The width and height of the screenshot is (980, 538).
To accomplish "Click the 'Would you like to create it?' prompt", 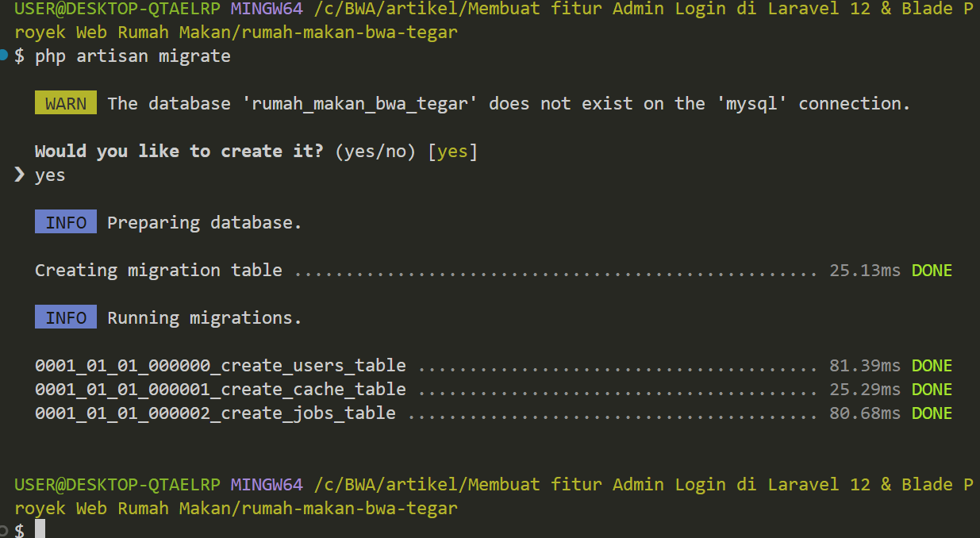I will click(179, 151).
